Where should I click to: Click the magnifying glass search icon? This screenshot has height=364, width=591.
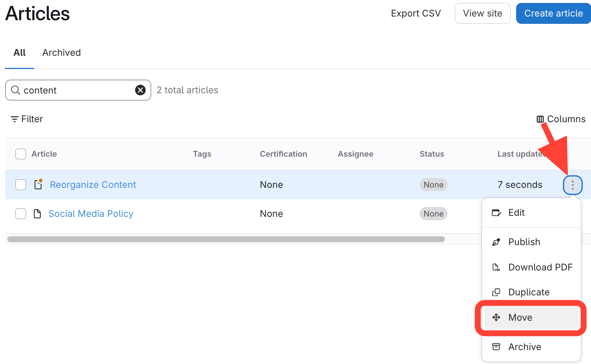pos(15,90)
